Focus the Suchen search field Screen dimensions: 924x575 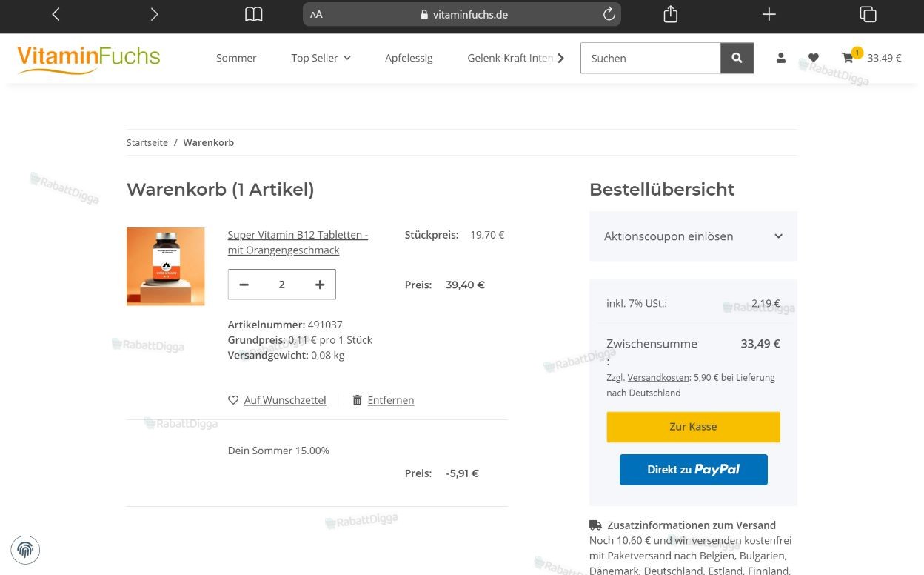click(651, 58)
